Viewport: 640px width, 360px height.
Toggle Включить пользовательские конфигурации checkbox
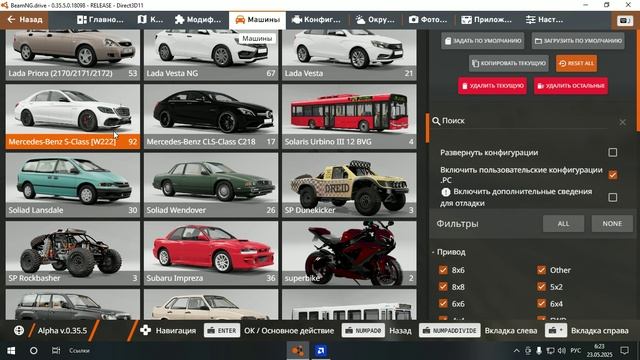tap(612, 175)
